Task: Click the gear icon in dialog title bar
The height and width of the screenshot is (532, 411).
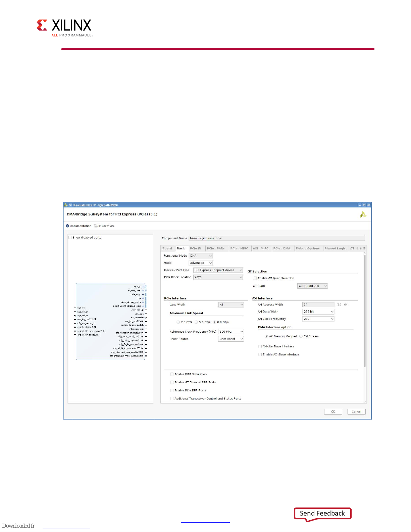Action: point(70,205)
